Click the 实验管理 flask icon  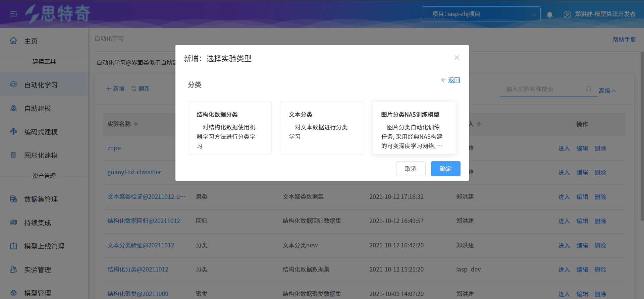coord(13,270)
